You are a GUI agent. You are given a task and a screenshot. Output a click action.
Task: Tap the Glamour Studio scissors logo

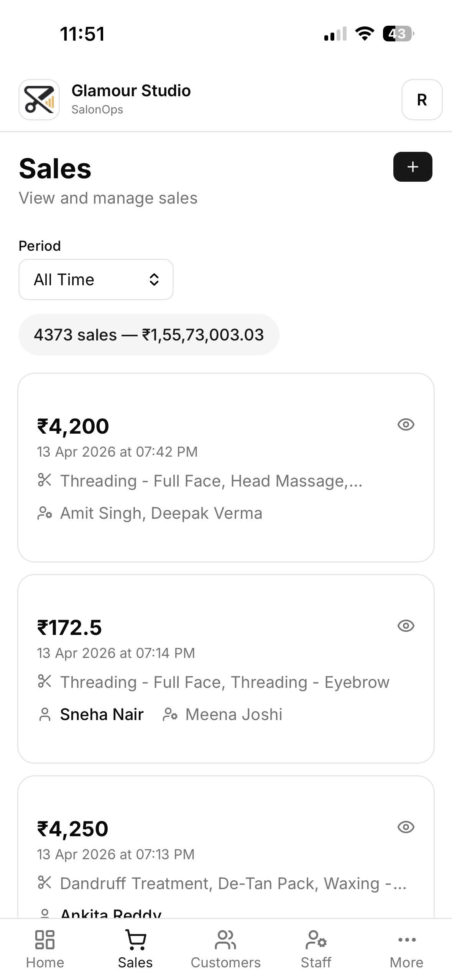coord(39,100)
